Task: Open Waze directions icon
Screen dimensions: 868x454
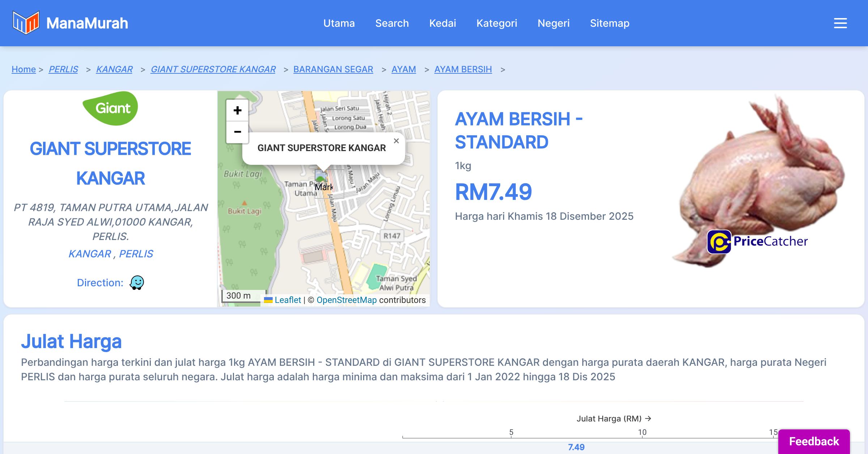Action: tap(137, 283)
